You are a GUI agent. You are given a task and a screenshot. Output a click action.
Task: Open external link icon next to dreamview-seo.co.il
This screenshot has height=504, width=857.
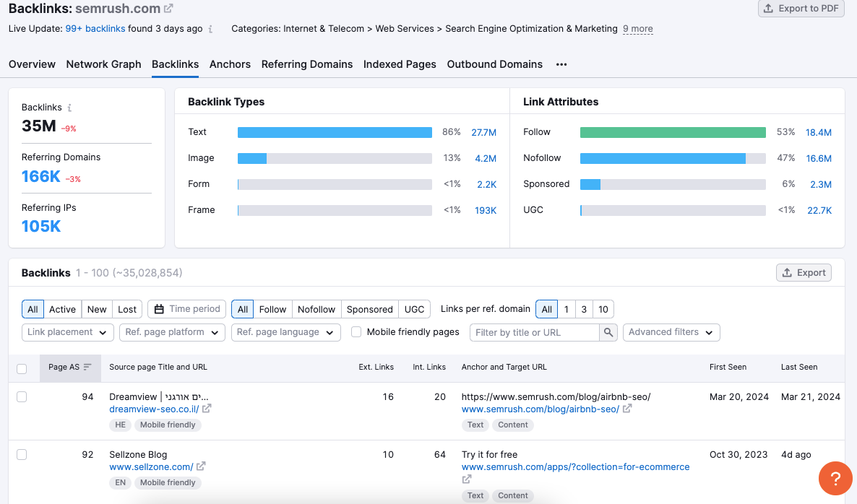(207, 409)
